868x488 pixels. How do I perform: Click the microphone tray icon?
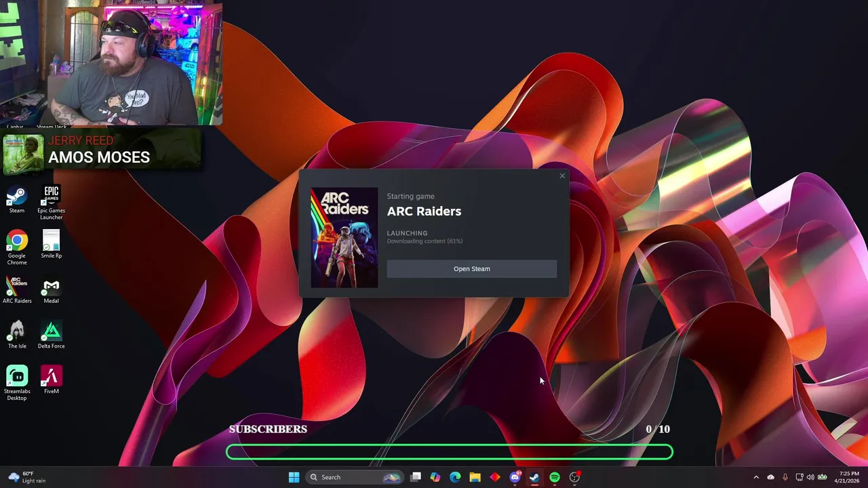point(785,477)
